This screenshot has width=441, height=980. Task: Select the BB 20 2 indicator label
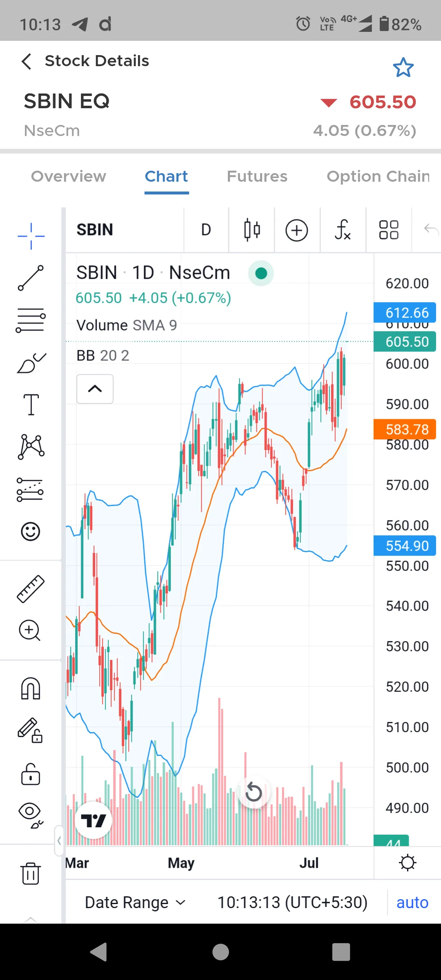click(x=103, y=356)
